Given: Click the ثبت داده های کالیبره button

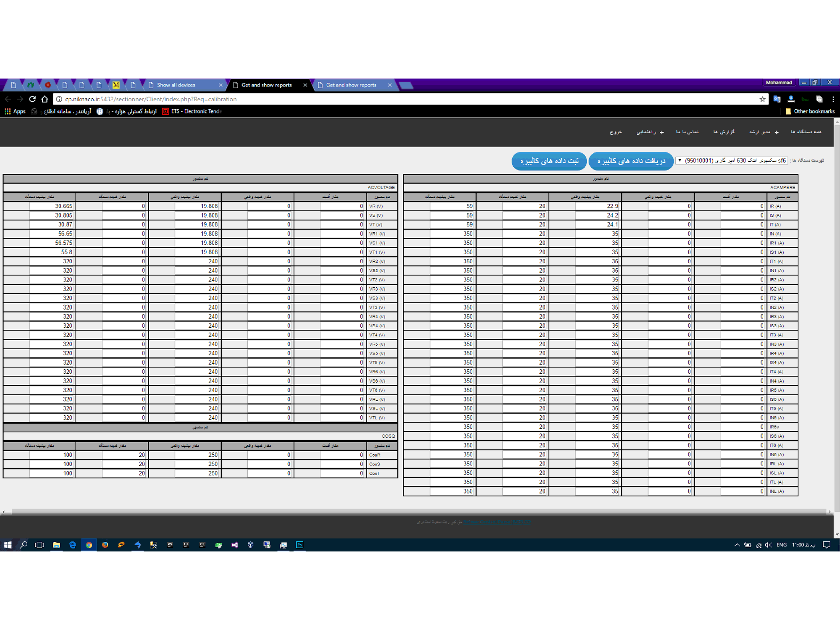Looking at the screenshot, I should [549, 161].
